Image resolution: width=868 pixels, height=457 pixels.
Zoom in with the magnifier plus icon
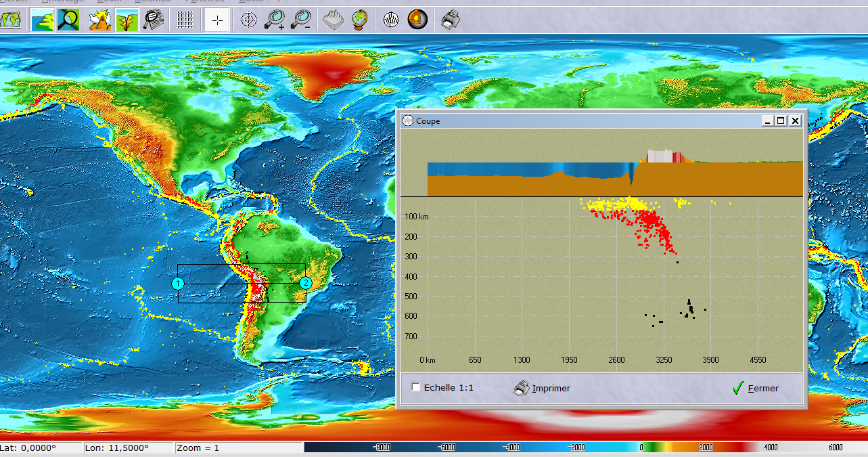pos(275,20)
